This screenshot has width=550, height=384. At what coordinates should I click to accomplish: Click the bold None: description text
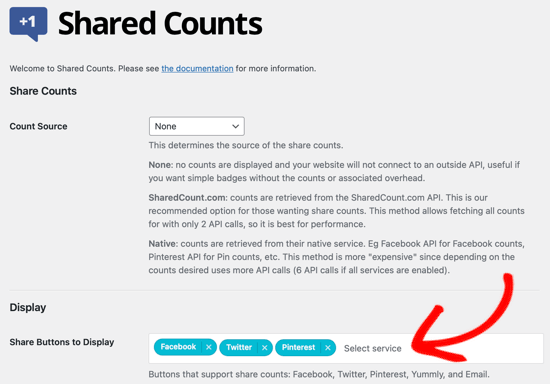[x=161, y=165]
